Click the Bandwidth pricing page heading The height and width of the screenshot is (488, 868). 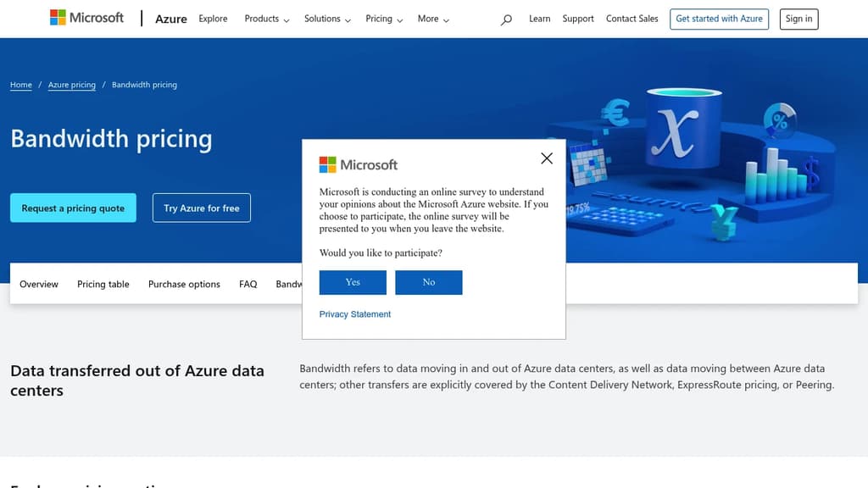tap(111, 138)
